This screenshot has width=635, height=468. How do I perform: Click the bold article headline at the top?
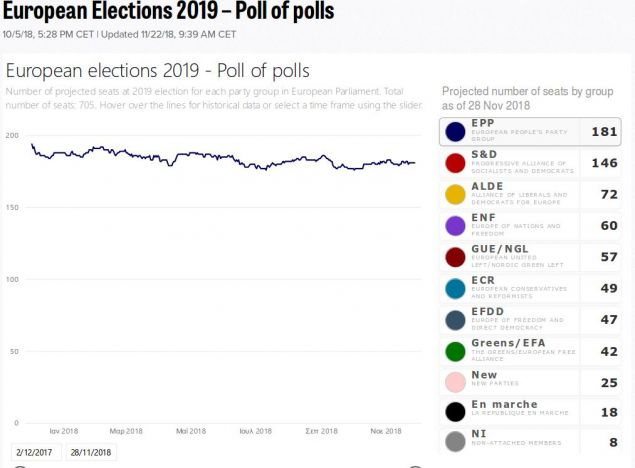coord(167,12)
